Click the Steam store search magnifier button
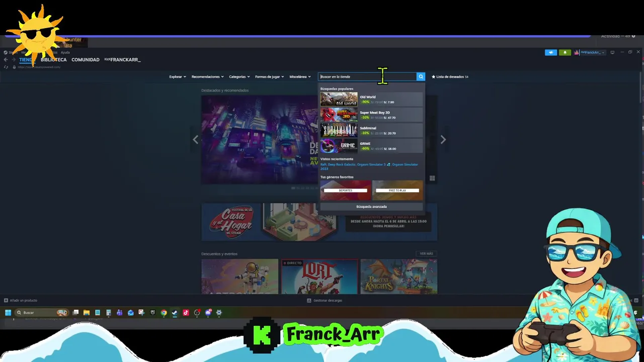The image size is (644, 362). click(x=421, y=76)
